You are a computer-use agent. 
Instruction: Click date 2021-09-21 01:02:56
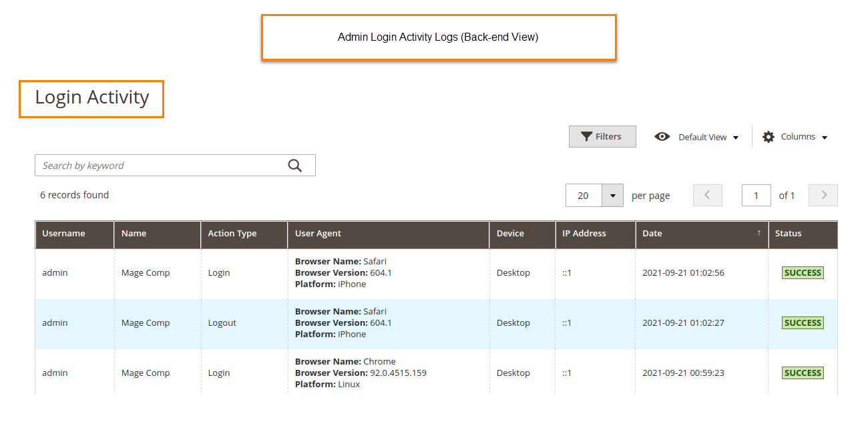[683, 273]
